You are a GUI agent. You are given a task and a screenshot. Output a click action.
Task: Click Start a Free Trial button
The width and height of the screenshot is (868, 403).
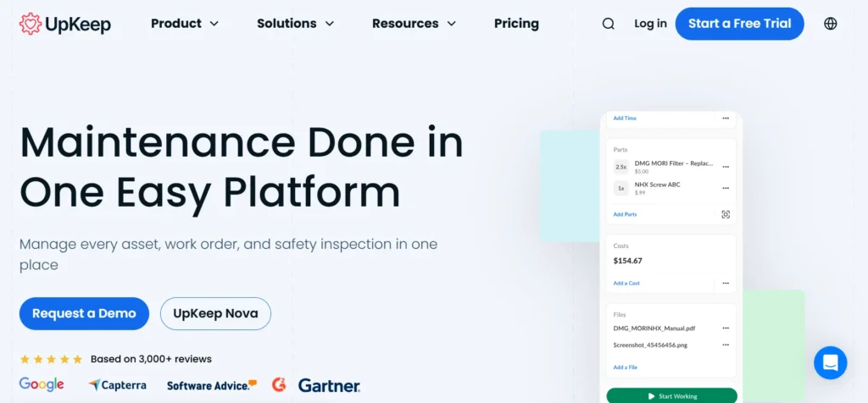(x=739, y=24)
